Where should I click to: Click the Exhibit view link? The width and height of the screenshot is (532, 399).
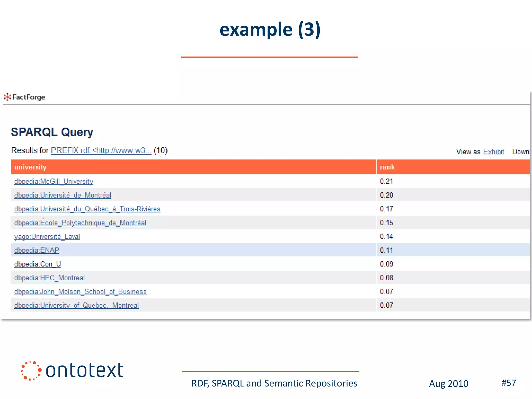(494, 152)
